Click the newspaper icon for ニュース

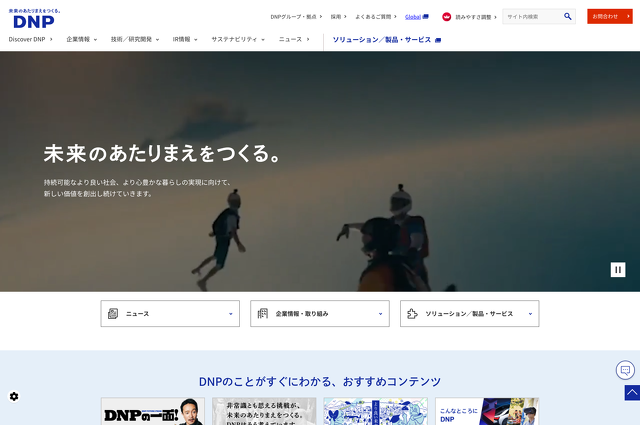[x=113, y=313]
